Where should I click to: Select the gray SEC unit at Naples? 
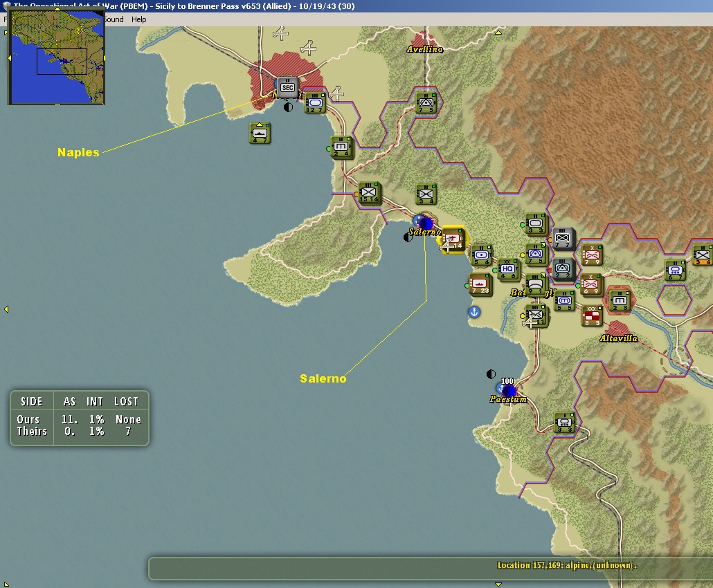click(x=287, y=86)
